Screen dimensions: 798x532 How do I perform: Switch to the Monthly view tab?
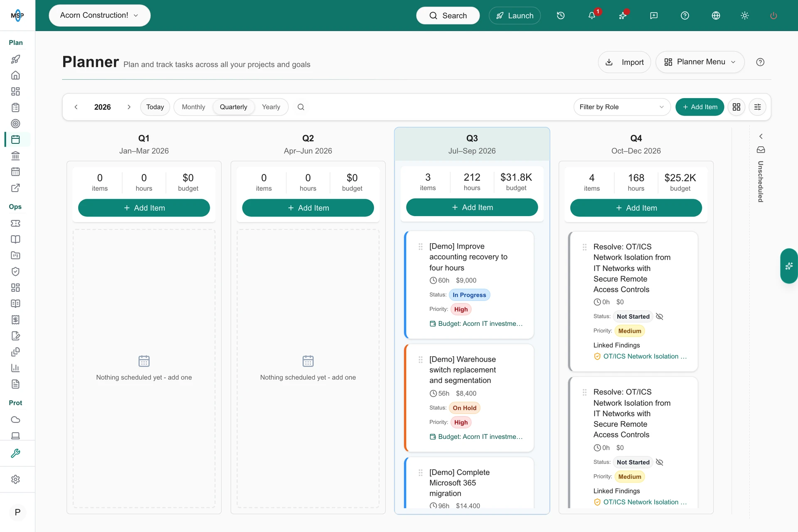click(x=193, y=107)
